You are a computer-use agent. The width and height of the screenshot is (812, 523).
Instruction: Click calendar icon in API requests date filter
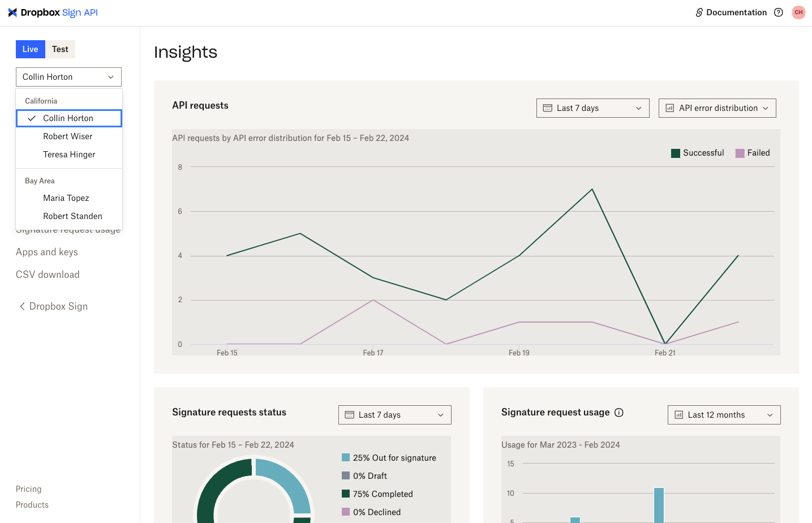point(548,108)
